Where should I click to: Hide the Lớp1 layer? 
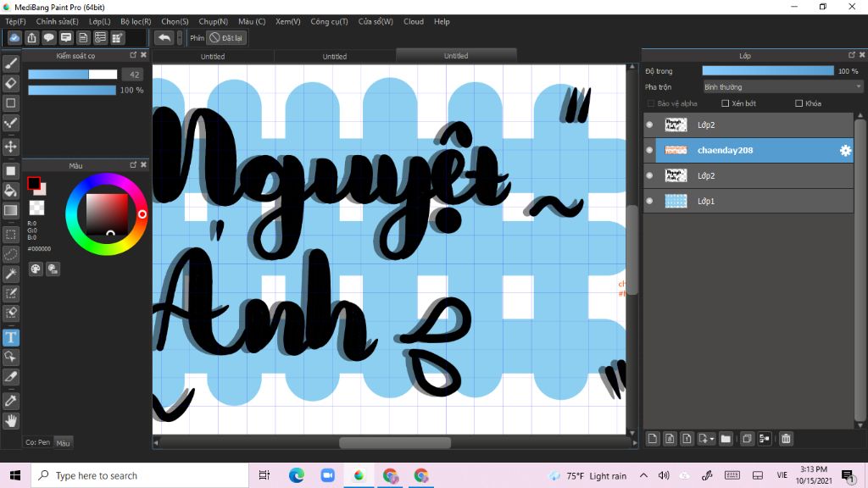point(650,201)
